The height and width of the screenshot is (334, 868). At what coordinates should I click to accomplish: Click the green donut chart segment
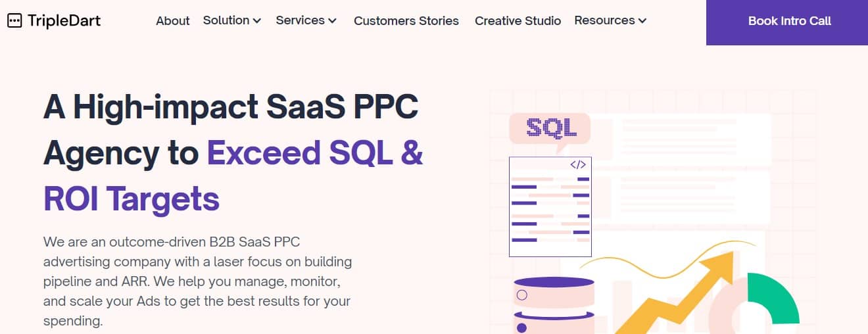[x=773, y=298]
